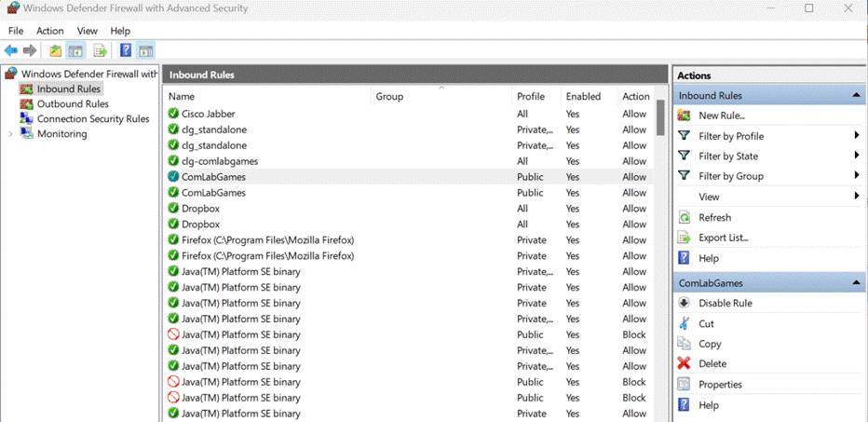Sort by the Action column header
This screenshot has height=422, width=868.
pyautogui.click(x=635, y=96)
